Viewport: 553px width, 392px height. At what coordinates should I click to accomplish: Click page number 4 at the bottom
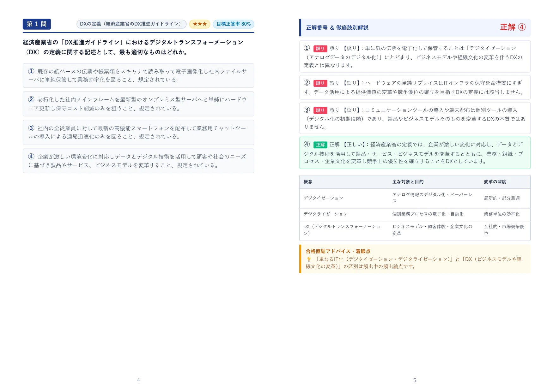(138, 380)
